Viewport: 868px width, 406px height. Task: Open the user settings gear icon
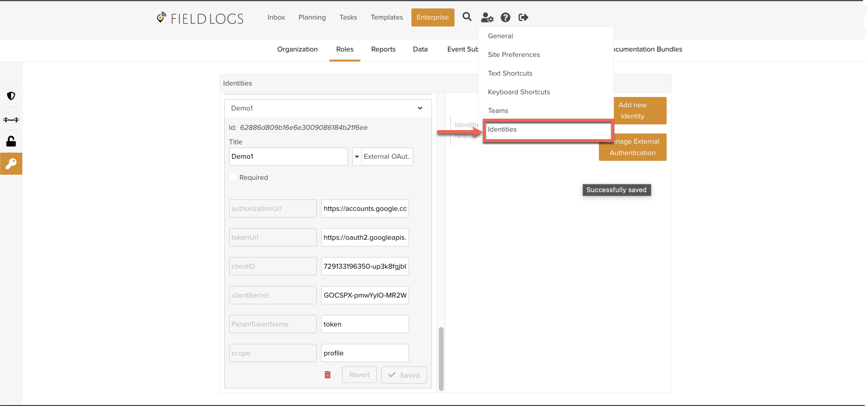coord(487,17)
